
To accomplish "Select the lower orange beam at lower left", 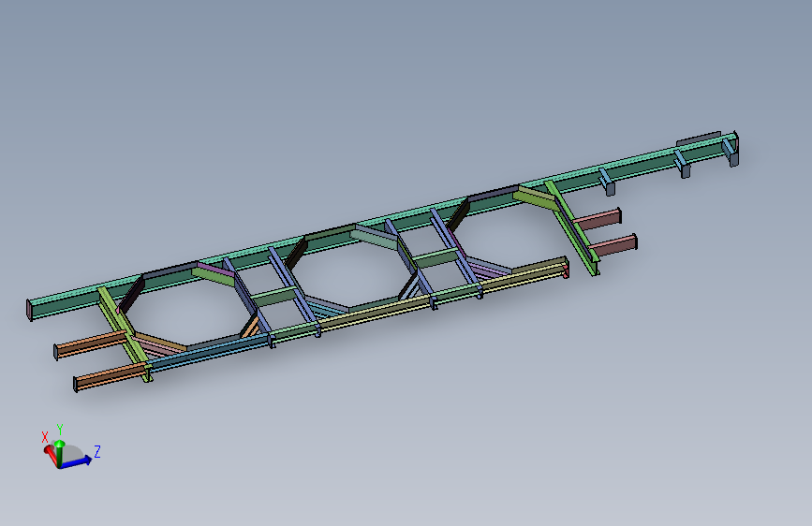I will coord(111,376).
